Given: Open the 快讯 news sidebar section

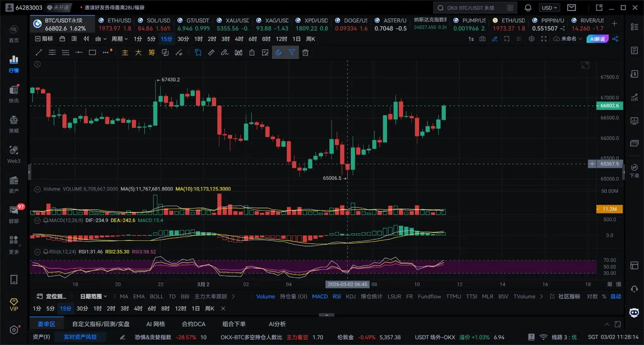Looking at the screenshot, I should coord(14,94).
